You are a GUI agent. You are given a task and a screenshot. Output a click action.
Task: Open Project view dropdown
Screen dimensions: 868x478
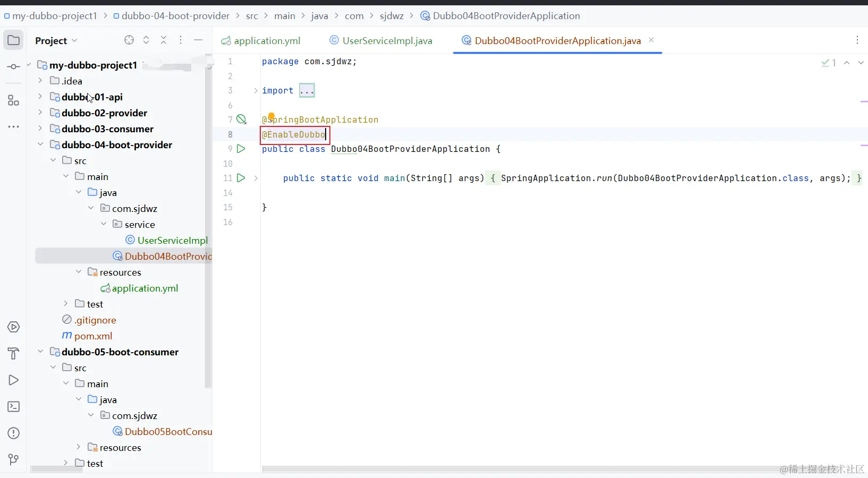tap(56, 40)
